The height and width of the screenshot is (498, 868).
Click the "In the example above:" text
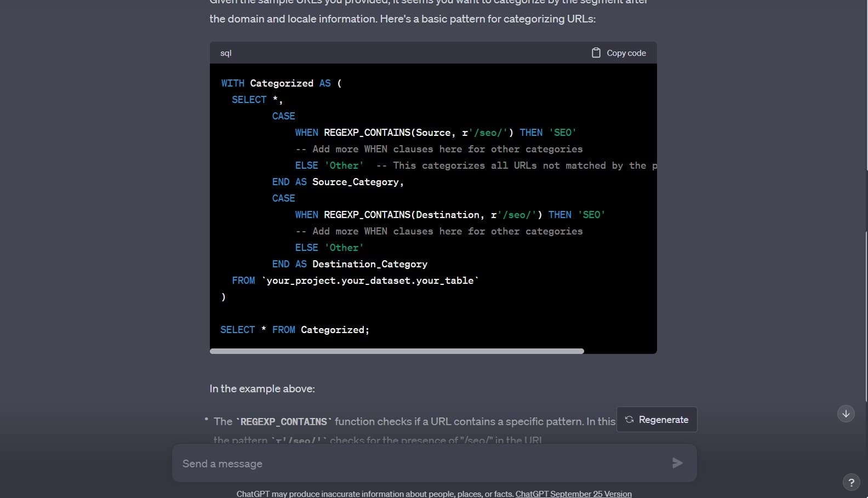(x=262, y=388)
